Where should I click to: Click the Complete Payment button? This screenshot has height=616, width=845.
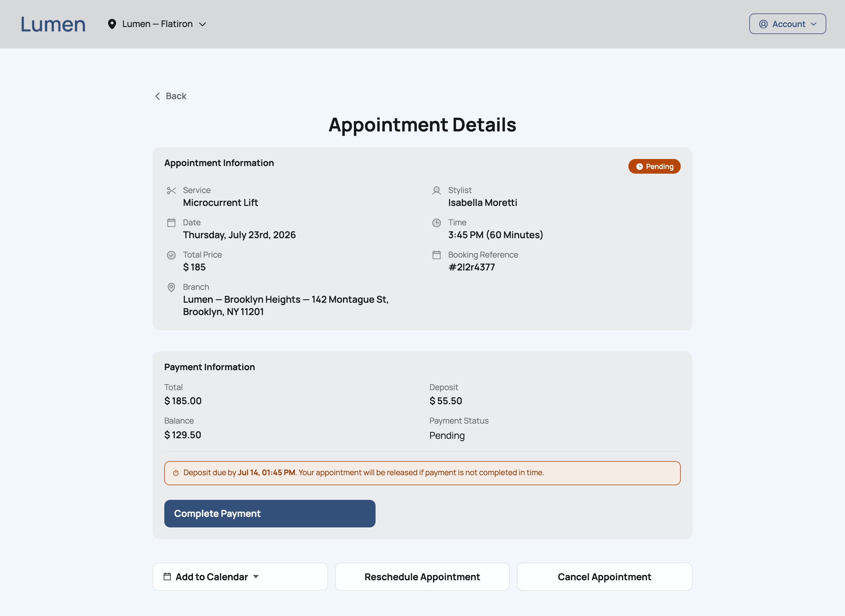click(270, 513)
